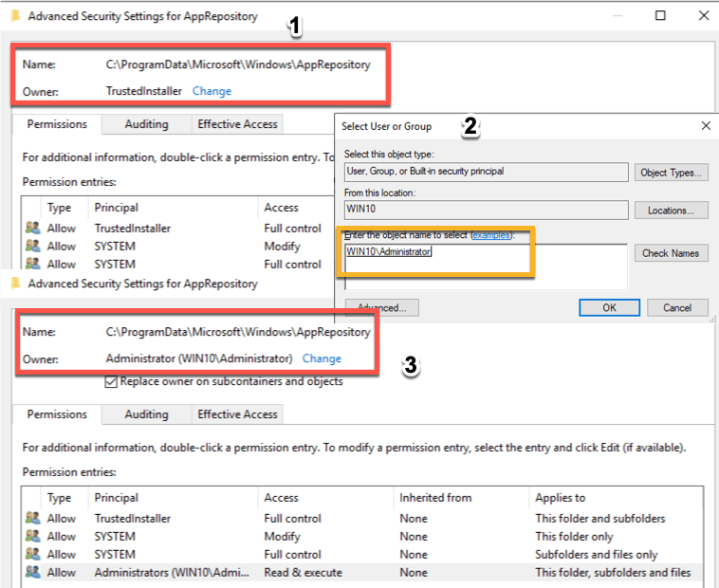Click the user icon beside the lower TrustedInstaller entry
This screenshot has width=719, height=588.
pyautogui.click(x=33, y=519)
